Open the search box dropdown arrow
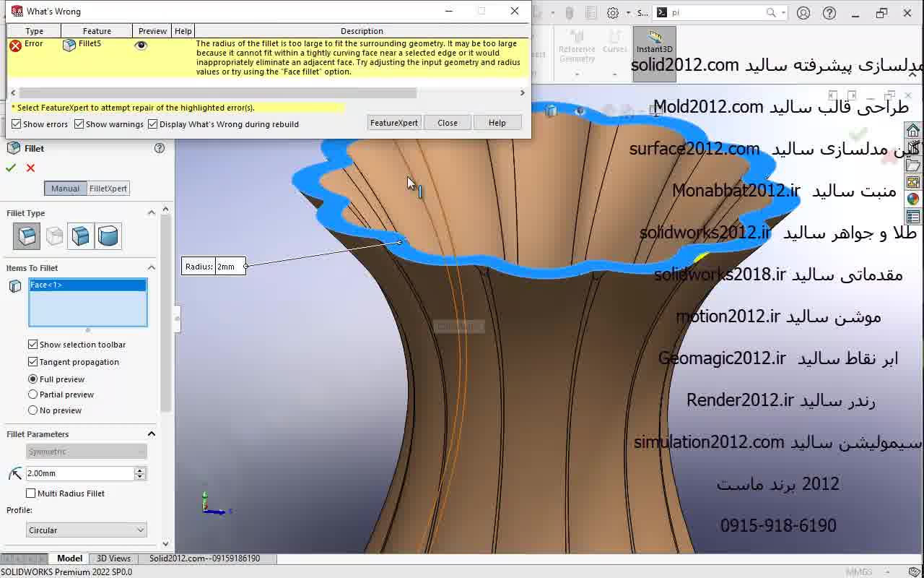The height and width of the screenshot is (578, 924). (x=784, y=12)
